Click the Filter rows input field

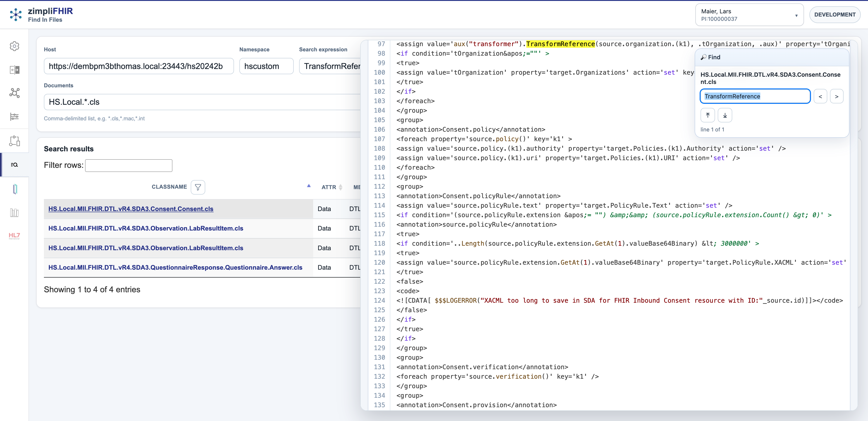point(129,165)
